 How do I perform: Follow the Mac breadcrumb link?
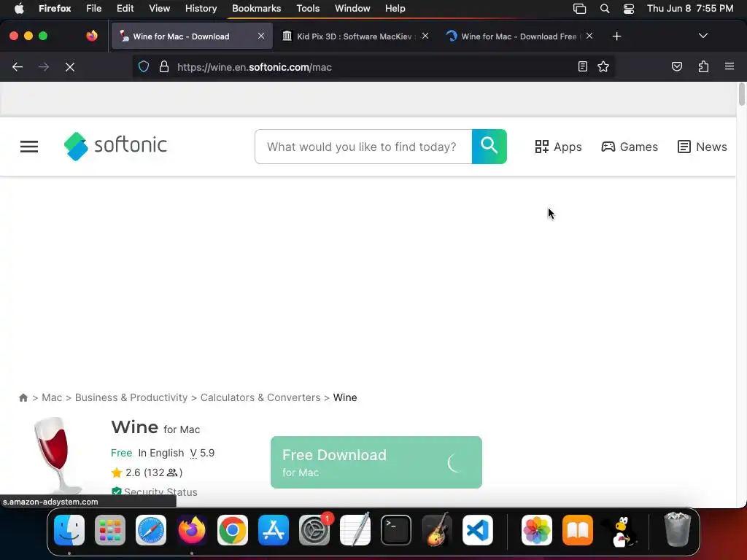point(52,397)
